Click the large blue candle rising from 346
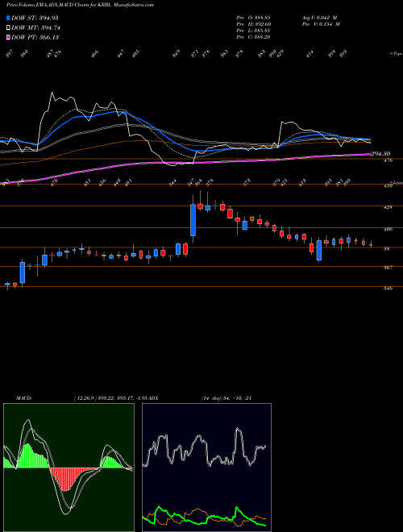 (23, 272)
